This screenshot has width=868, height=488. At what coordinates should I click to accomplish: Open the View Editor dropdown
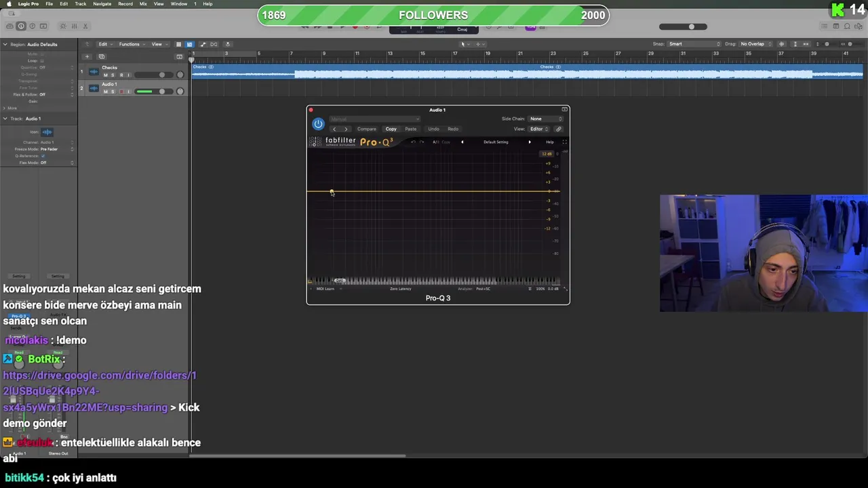(539, 129)
